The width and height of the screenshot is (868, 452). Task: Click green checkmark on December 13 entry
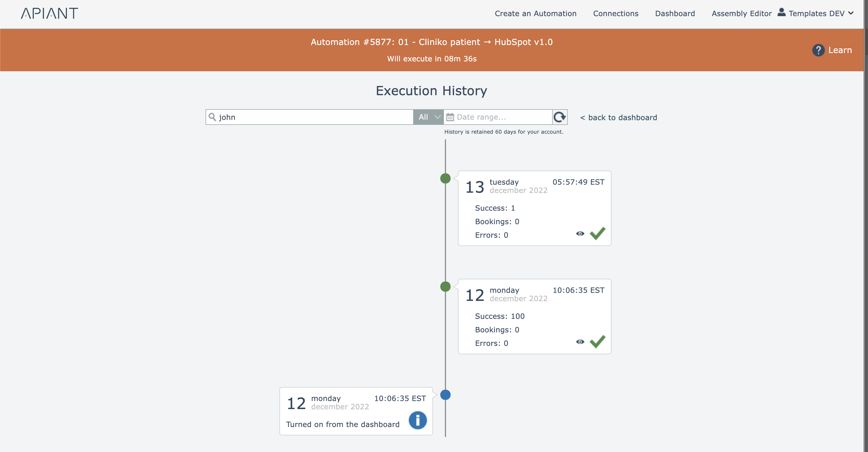pos(597,233)
